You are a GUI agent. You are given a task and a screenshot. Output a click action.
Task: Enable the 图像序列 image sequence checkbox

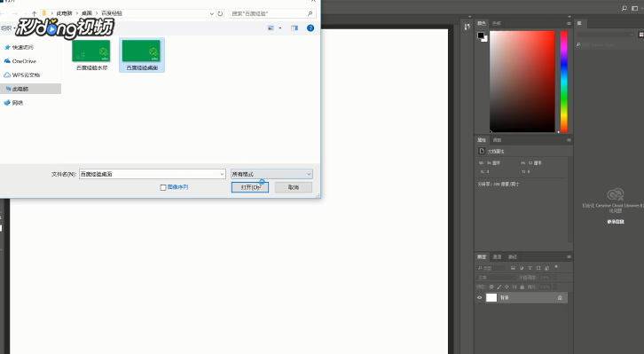pyautogui.click(x=163, y=187)
